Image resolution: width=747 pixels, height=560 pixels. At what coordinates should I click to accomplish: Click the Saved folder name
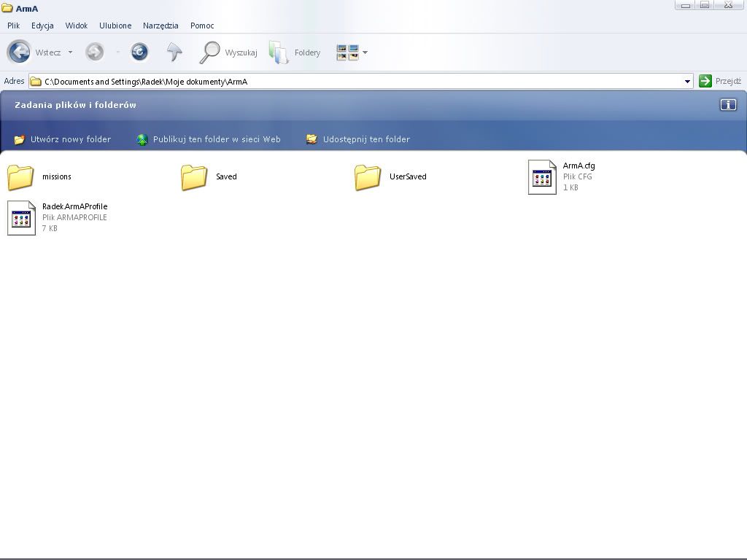point(226,176)
